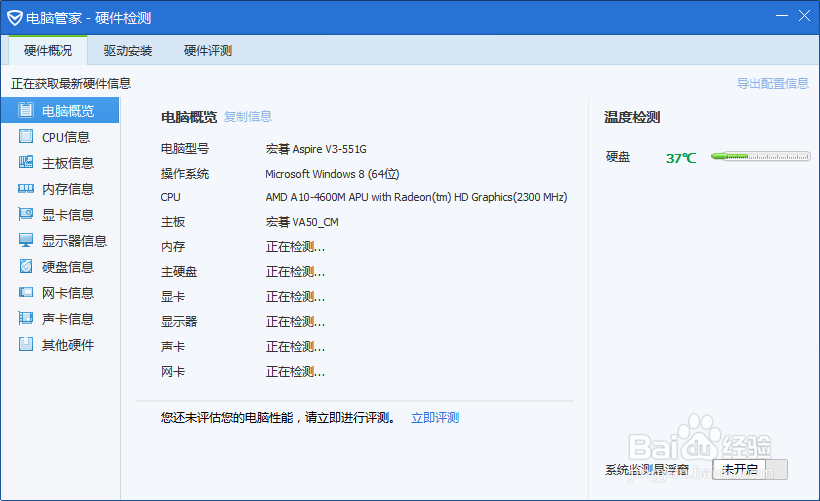Click the 复制信息 link
Viewport: 820px width, 501px height.
click(248, 117)
